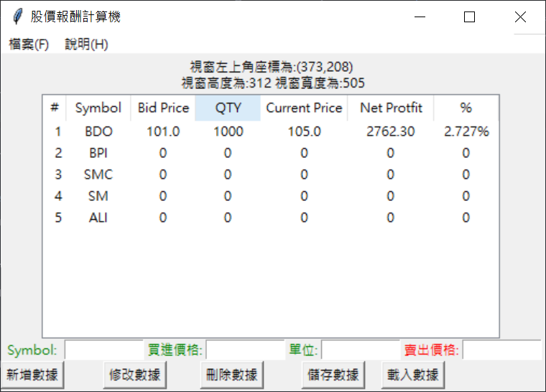Click the Net Protfit column header
Image resolution: width=546 pixels, height=392 pixels.
(391, 108)
